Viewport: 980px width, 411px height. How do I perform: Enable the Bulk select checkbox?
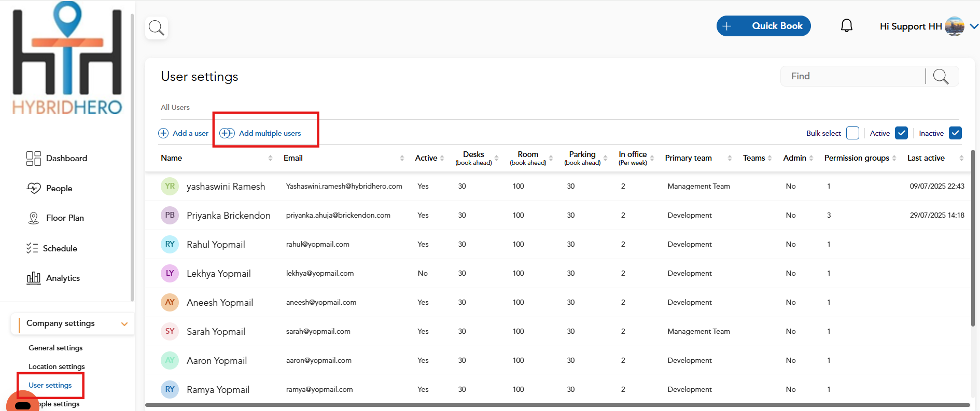(852, 133)
